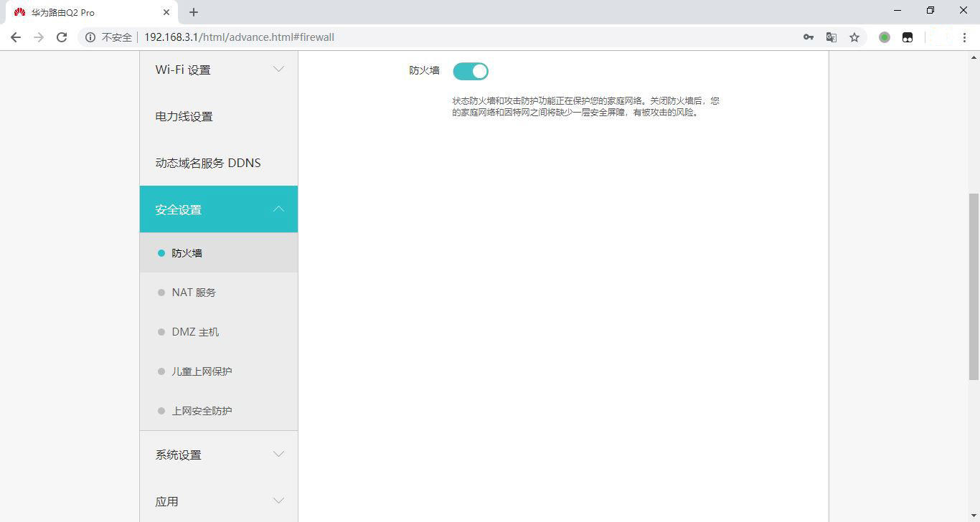The height and width of the screenshot is (522, 980).
Task: Open 动态域名服务 DDNS settings
Action: 219,163
